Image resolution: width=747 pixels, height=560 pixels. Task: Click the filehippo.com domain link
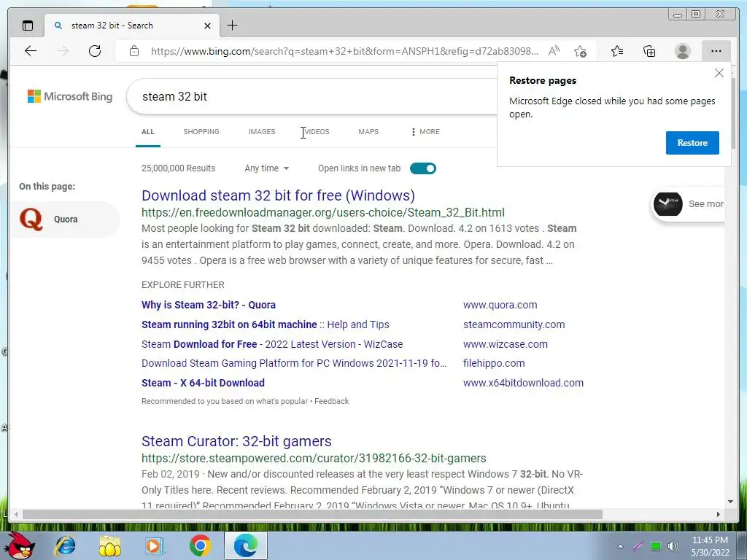coord(494,363)
